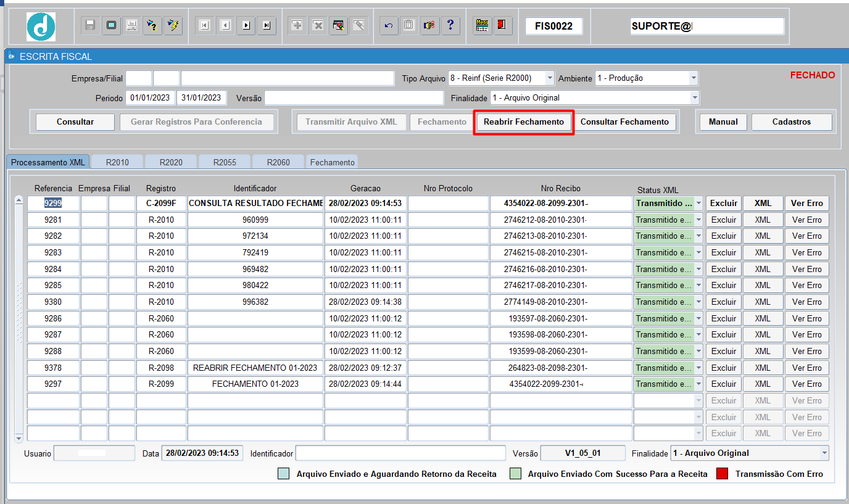The image size is (849, 504).
Task: Select the identifier cell 'REABRIR FECHAMENTO 01-2023'
Action: (255, 368)
